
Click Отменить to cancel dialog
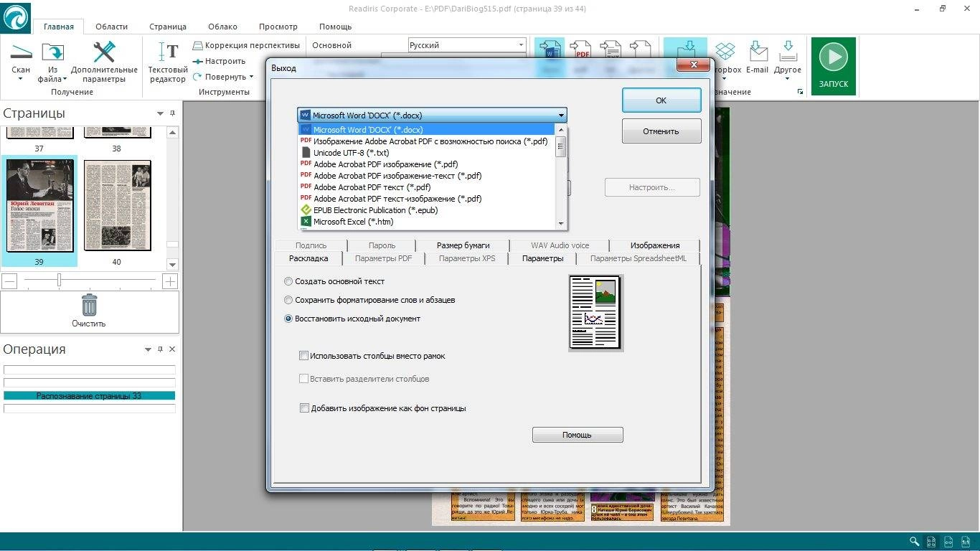tap(661, 131)
